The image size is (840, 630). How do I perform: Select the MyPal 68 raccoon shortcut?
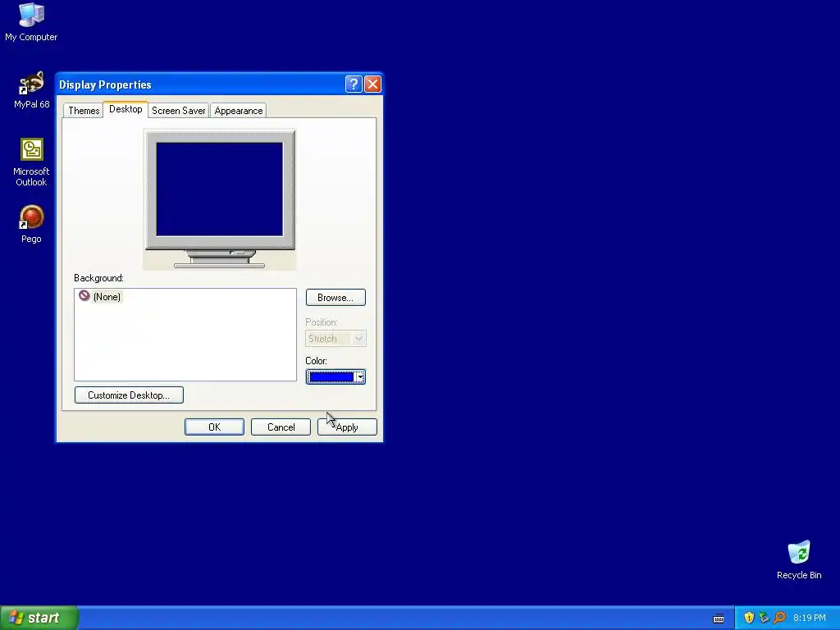click(x=31, y=90)
